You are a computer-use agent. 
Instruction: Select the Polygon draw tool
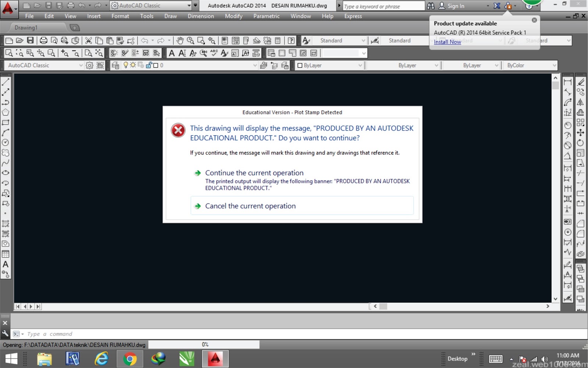click(x=6, y=112)
